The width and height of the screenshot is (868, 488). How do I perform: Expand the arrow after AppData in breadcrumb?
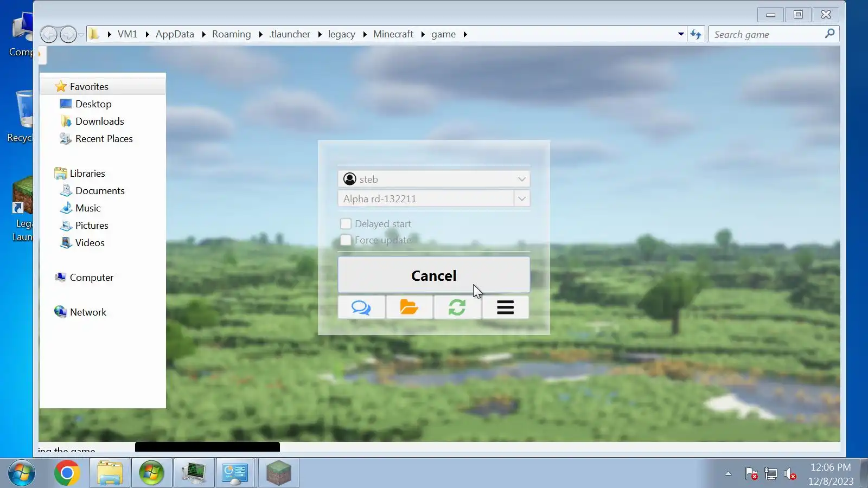coord(203,34)
